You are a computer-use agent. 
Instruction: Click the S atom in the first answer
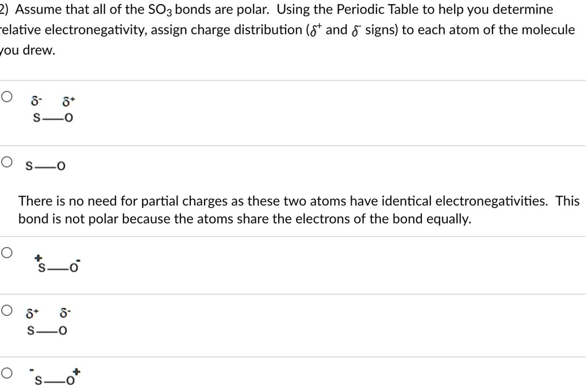[36, 118]
